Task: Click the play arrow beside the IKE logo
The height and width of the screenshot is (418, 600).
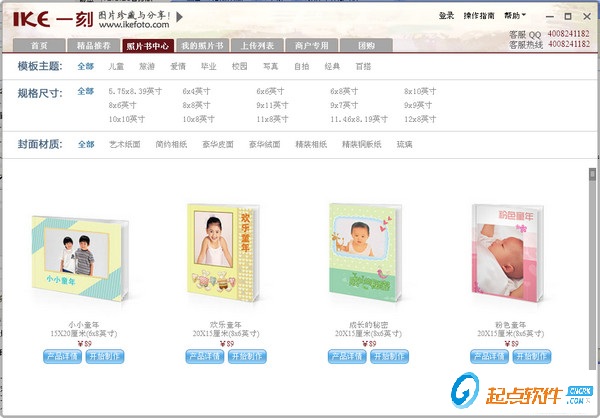Action: click(179, 17)
